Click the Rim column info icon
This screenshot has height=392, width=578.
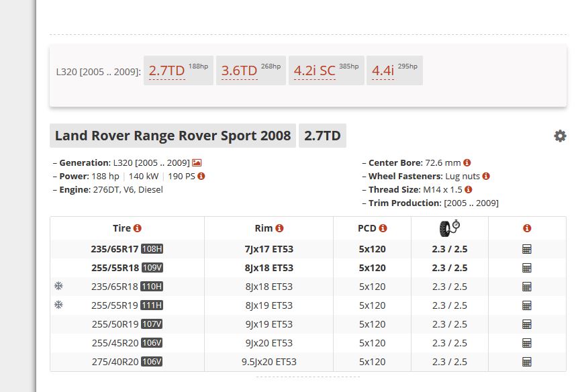280,229
